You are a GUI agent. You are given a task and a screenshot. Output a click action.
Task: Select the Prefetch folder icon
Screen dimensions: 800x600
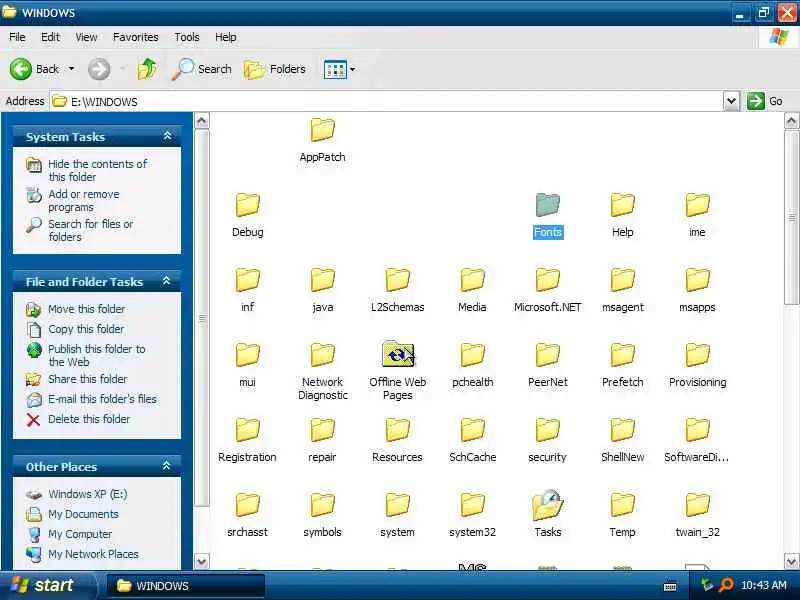pos(622,355)
